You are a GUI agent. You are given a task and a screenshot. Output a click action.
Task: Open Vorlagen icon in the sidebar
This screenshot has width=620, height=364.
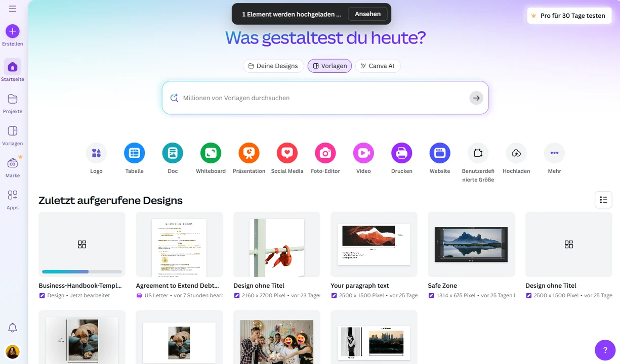tap(13, 131)
